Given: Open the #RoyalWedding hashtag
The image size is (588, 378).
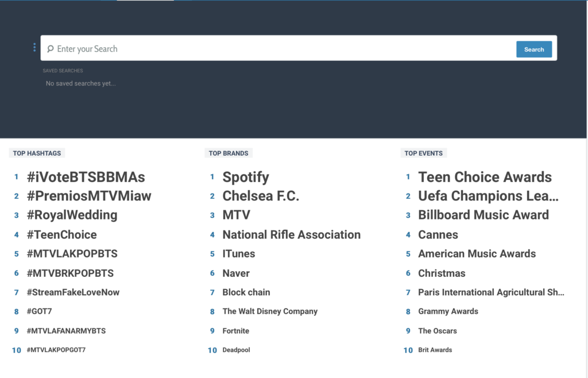Looking at the screenshot, I should coord(72,215).
